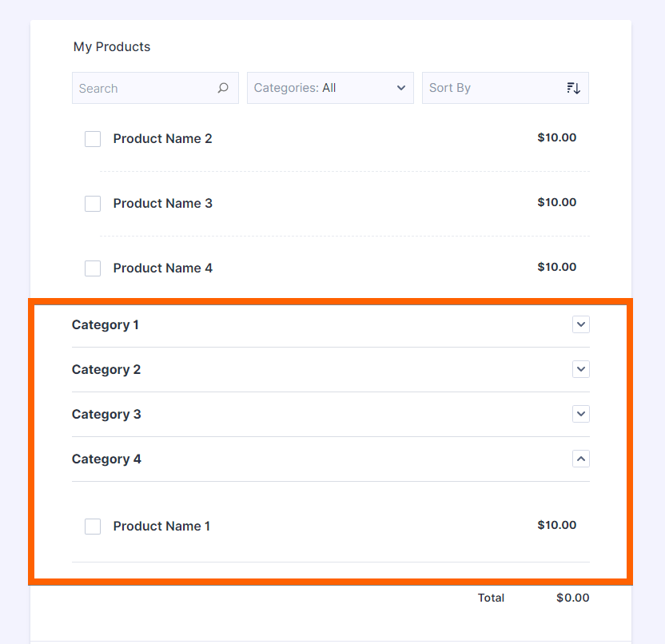The image size is (665, 644).
Task: Check the Product Name 2 checkbox
Action: [93, 139]
